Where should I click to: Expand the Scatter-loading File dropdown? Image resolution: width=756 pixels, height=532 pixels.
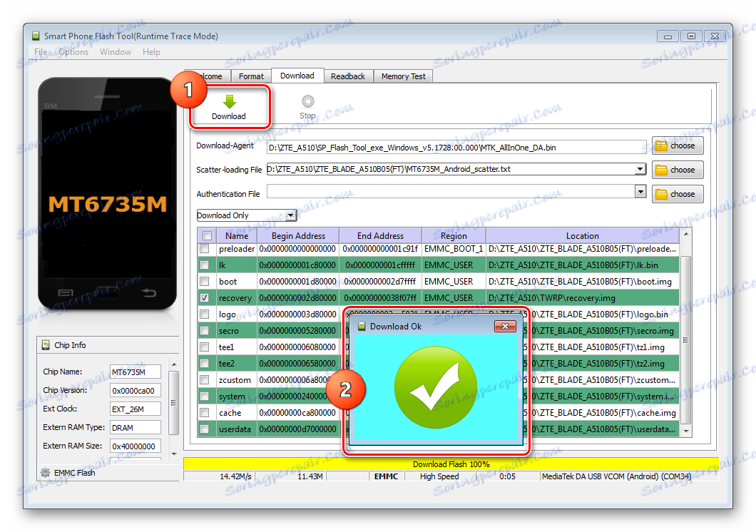coord(640,169)
